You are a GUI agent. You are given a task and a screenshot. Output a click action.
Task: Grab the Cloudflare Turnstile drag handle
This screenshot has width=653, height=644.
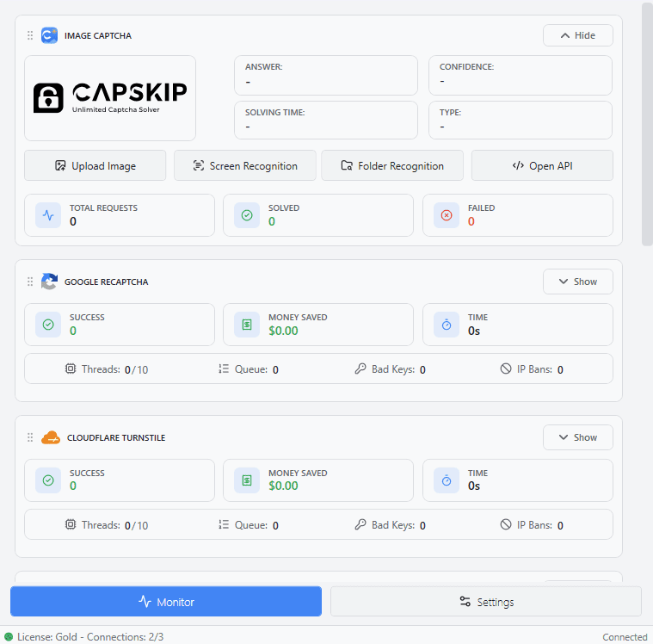pos(30,437)
